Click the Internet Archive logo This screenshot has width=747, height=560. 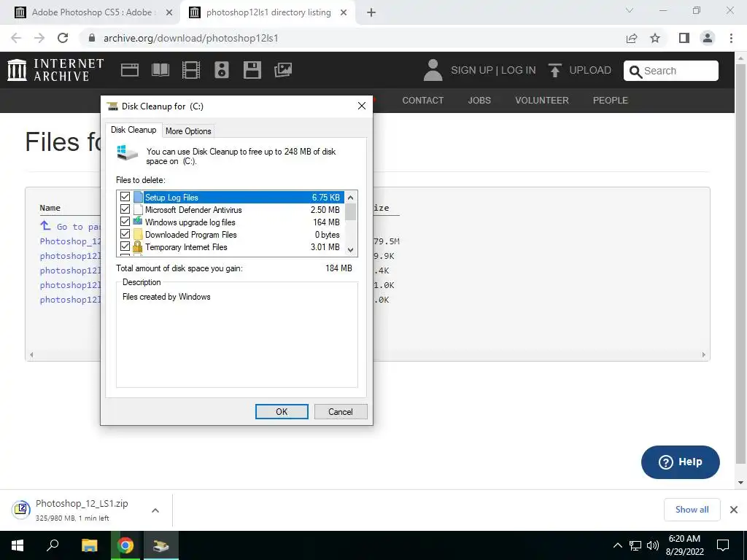pyautogui.click(x=55, y=70)
